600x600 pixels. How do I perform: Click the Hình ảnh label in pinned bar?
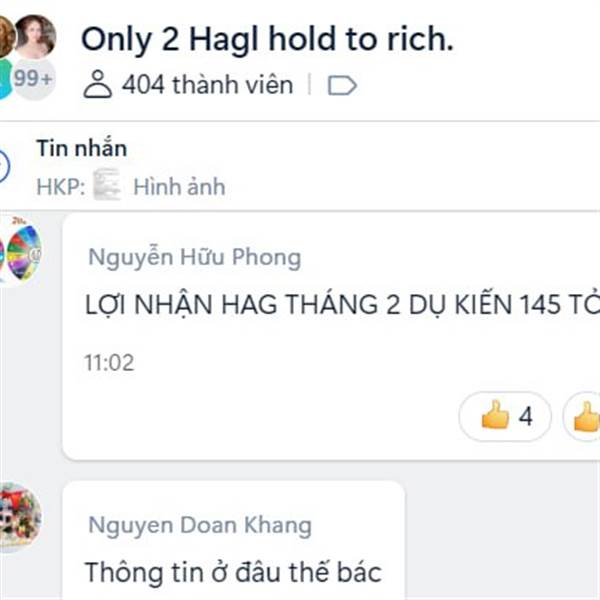[179, 187]
